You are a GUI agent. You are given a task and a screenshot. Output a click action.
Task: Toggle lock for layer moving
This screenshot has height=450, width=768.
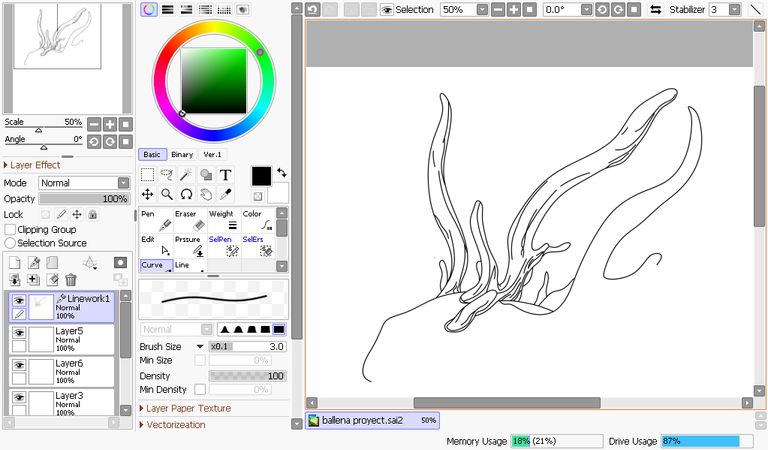click(x=77, y=214)
